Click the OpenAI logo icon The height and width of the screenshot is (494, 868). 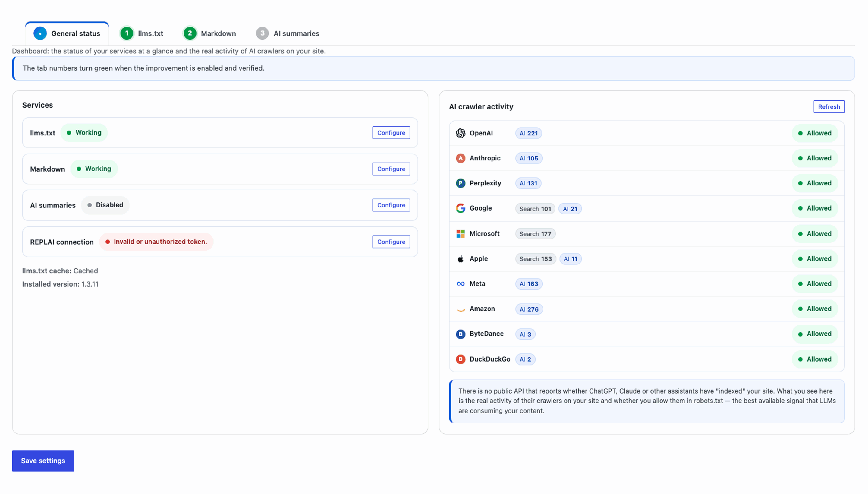point(461,133)
